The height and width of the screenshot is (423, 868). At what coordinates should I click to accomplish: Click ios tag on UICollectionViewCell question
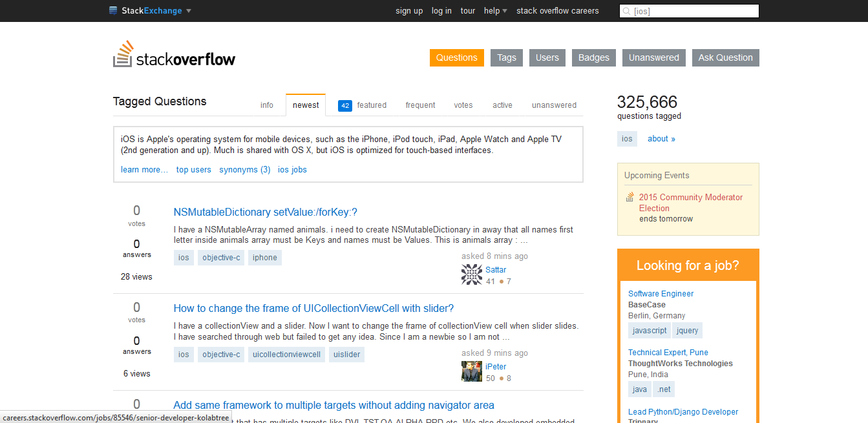point(184,355)
